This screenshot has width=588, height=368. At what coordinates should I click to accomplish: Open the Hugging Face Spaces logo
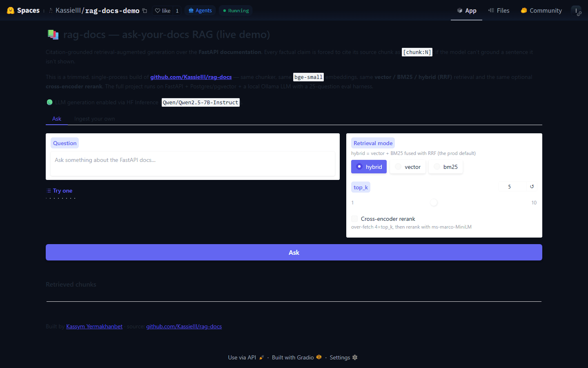(x=23, y=10)
